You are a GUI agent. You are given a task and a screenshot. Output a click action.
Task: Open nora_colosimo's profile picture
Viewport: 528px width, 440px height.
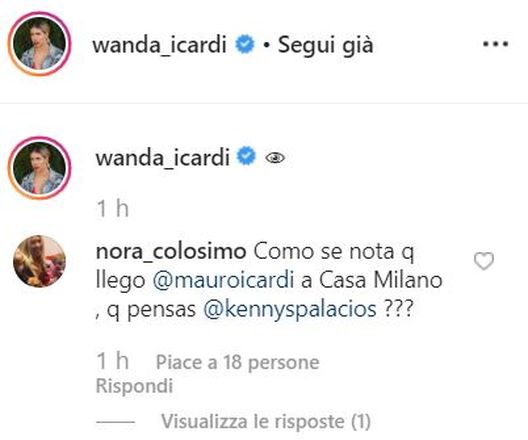39,261
